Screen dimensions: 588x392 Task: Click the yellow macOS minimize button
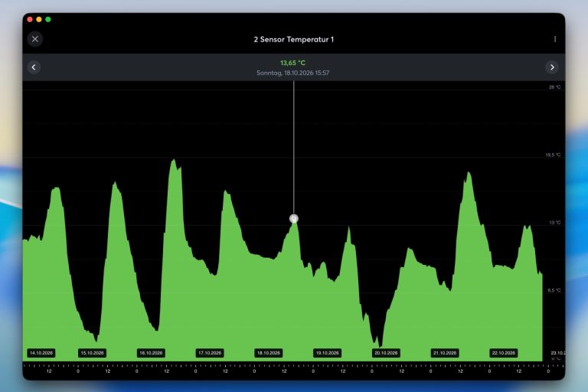39,19
